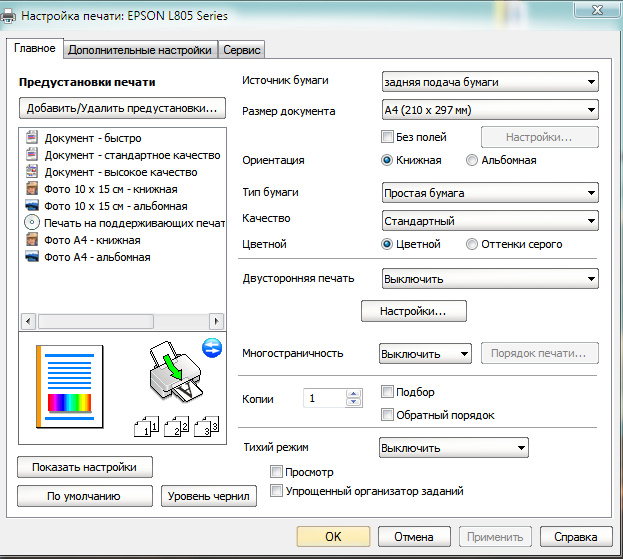Click the 'Уровень чернил' button
This screenshot has width=623, height=559.
click(x=209, y=496)
